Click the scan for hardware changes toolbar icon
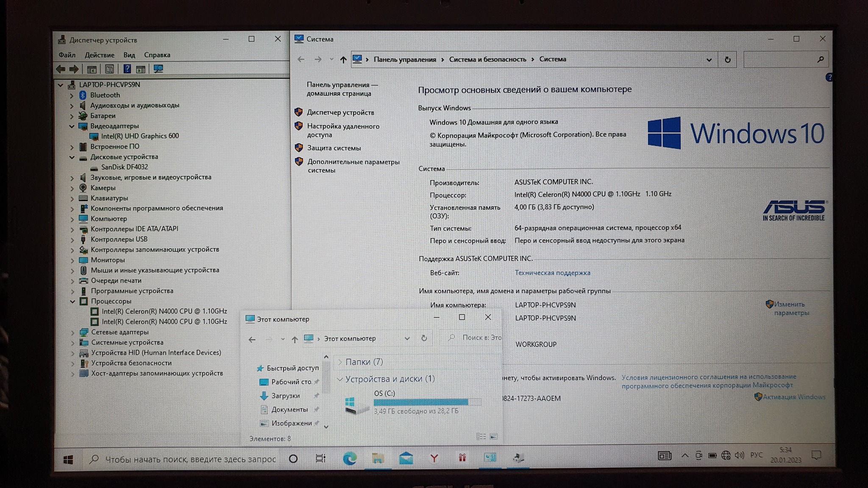This screenshot has height=488, width=868. click(158, 69)
